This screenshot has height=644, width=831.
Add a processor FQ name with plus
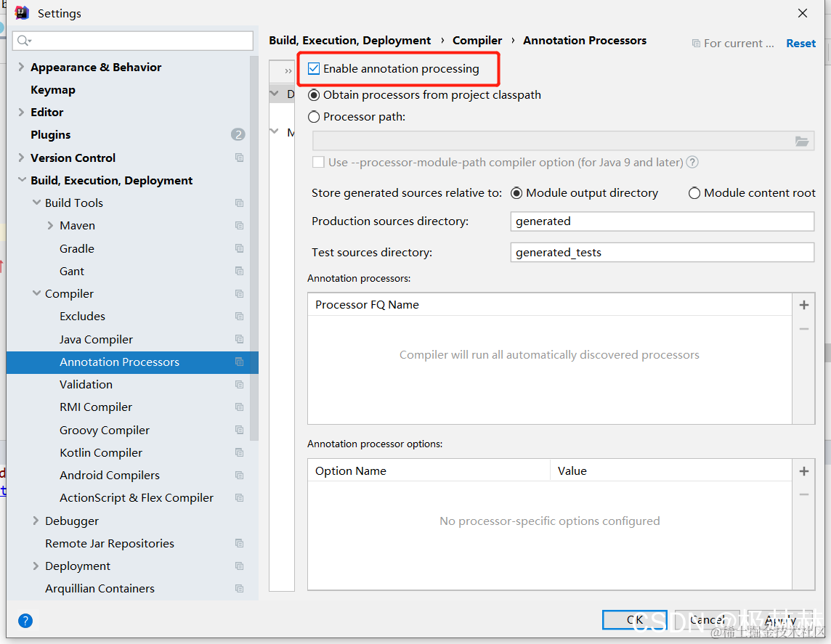804,305
